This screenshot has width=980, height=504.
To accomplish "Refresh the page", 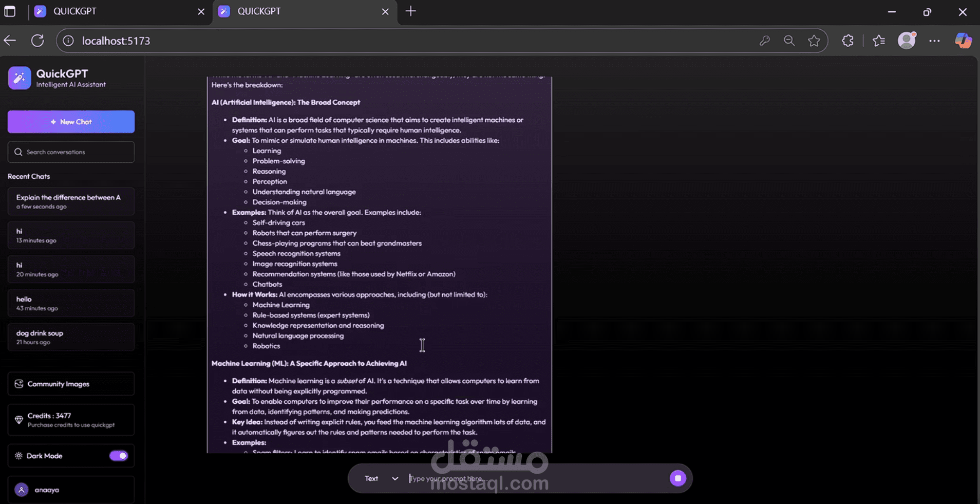I will tap(37, 41).
